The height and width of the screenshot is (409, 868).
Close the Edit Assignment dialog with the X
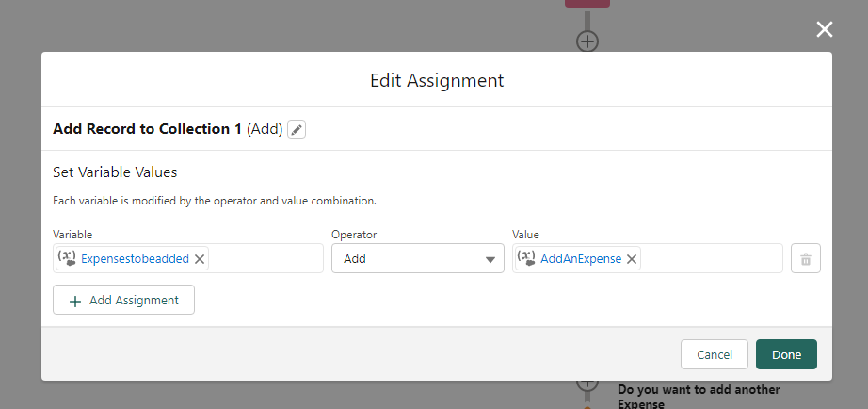tap(825, 29)
